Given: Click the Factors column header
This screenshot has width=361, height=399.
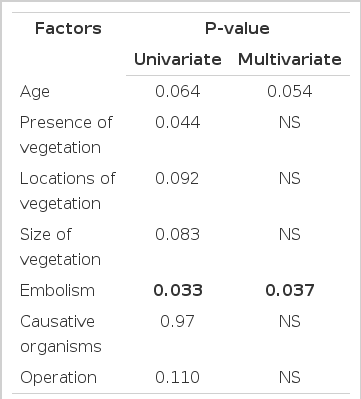Looking at the screenshot, I should [68, 28].
